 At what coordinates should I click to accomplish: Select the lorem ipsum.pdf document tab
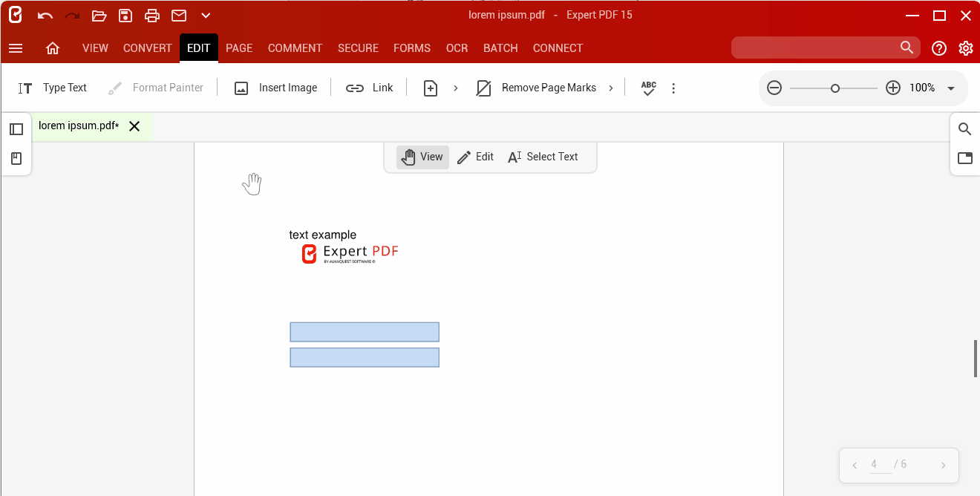79,126
